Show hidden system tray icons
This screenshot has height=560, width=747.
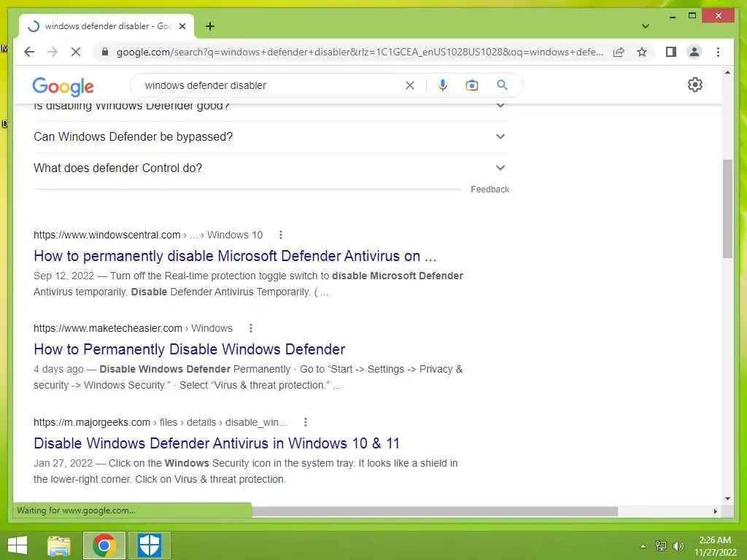643,546
